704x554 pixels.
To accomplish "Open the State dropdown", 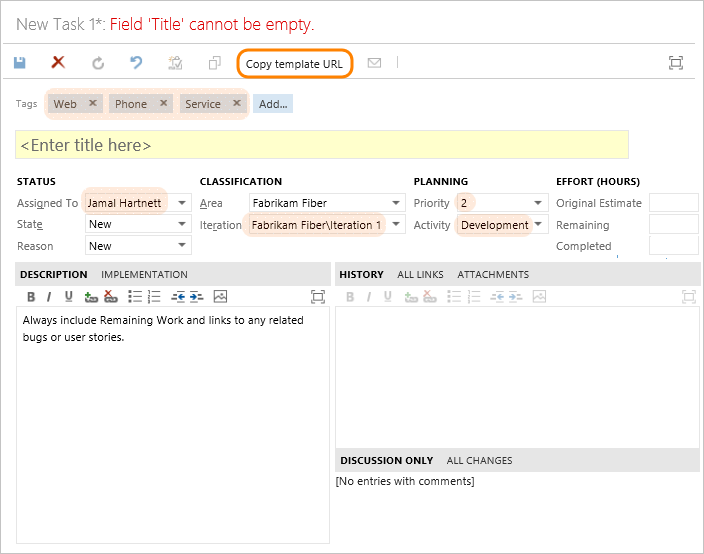I will tap(181, 224).
